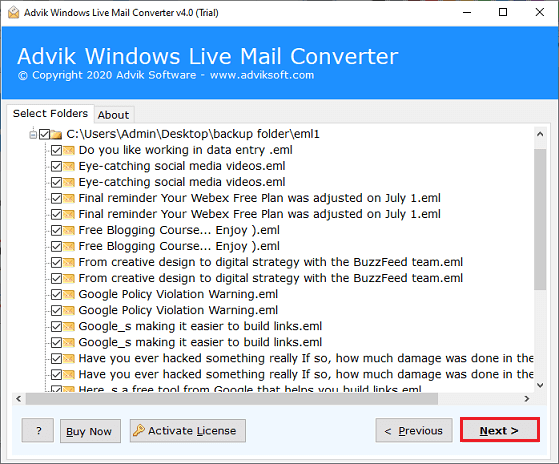Image resolution: width=559 pixels, height=464 pixels.
Task: Click envelope icon of lower 'Final reminder Your Webex' row
Action: point(69,215)
